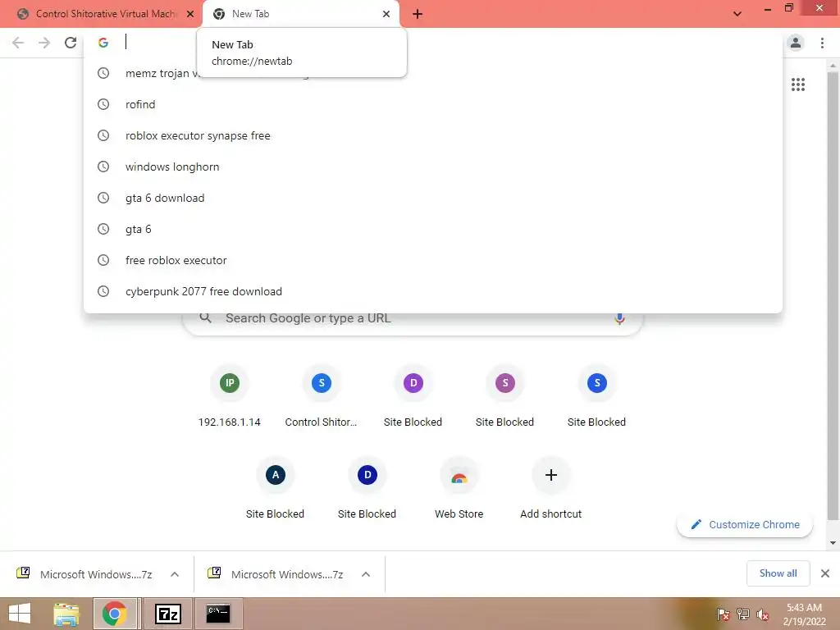Expand second Microsoft Windows 7z download options
The image size is (840, 630).
[x=366, y=574]
